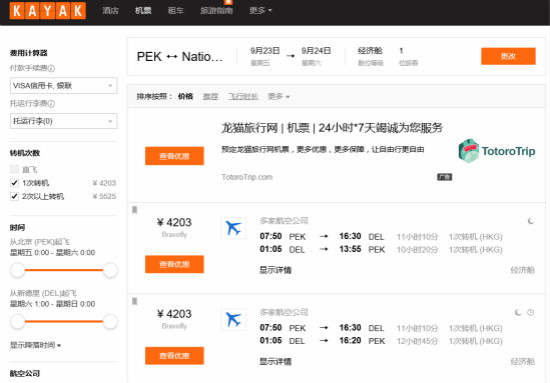This screenshot has height=383, width=550.
Task: Open 租车 tab in navigation
Action: pos(176,11)
